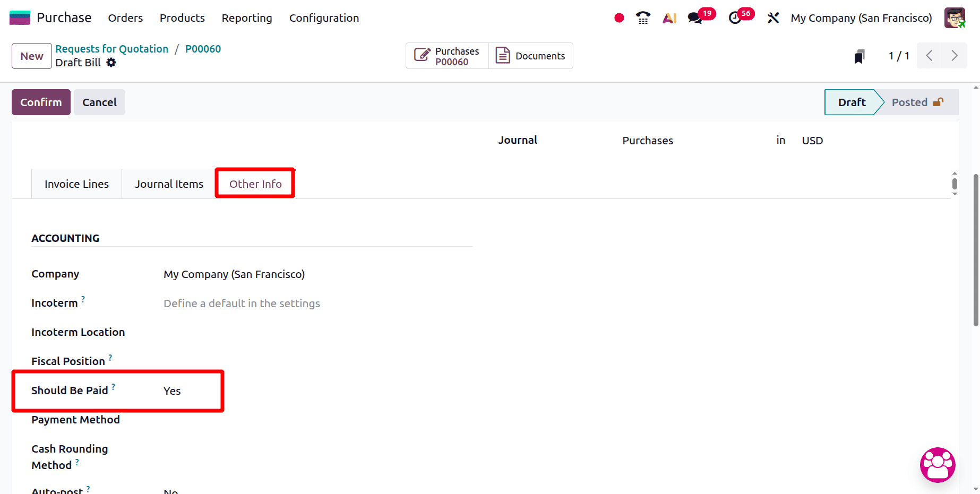Viewport: 980px width, 494px height.
Task: Open the Journal field to change Purchases
Action: coord(648,140)
